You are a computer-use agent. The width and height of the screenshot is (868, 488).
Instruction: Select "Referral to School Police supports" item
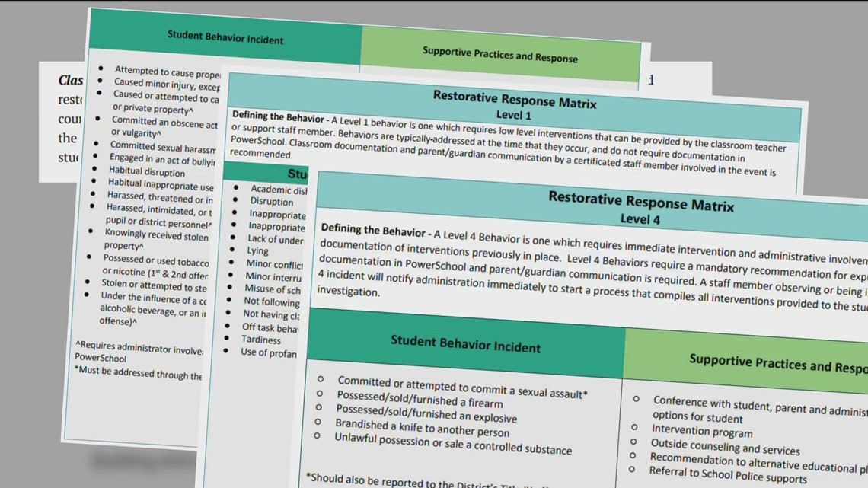click(x=728, y=474)
